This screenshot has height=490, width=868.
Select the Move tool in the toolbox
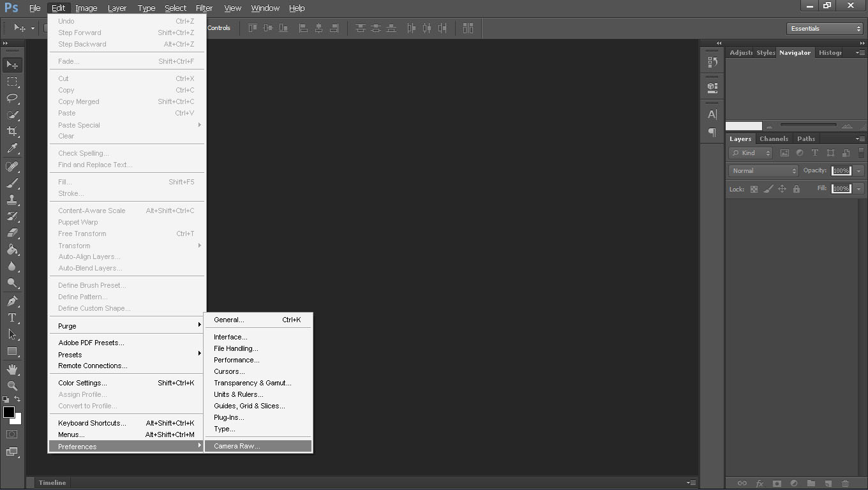click(x=12, y=65)
